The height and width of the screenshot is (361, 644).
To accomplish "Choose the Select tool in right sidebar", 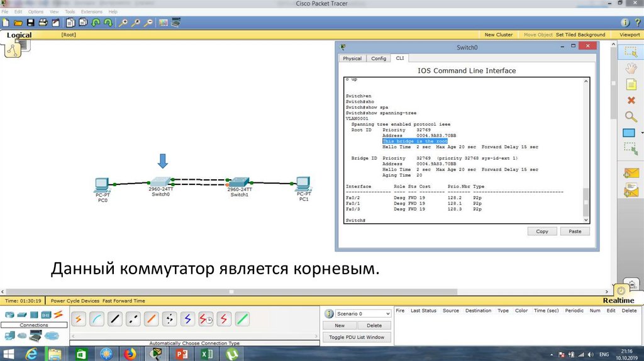I will [x=631, y=52].
